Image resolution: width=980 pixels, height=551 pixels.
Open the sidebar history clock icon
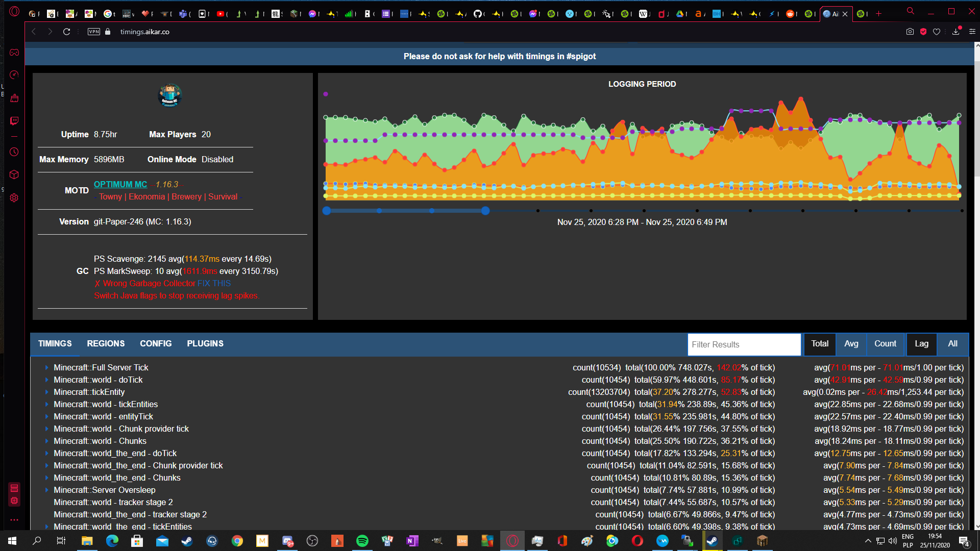(14, 152)
